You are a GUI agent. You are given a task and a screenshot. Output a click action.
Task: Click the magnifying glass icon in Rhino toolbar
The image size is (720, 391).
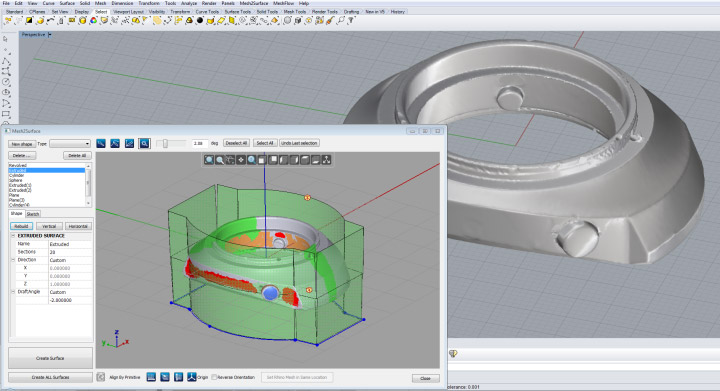340,21
